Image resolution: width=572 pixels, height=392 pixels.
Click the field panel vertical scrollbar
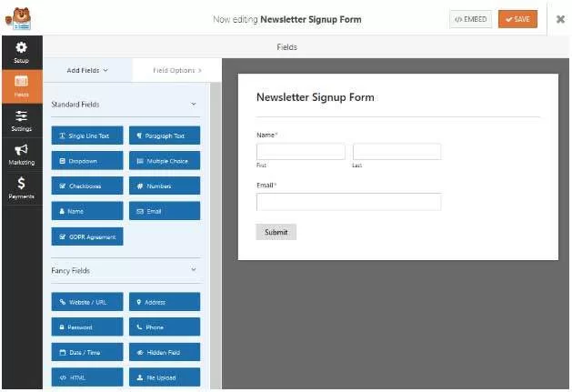(x=216, y=236)
